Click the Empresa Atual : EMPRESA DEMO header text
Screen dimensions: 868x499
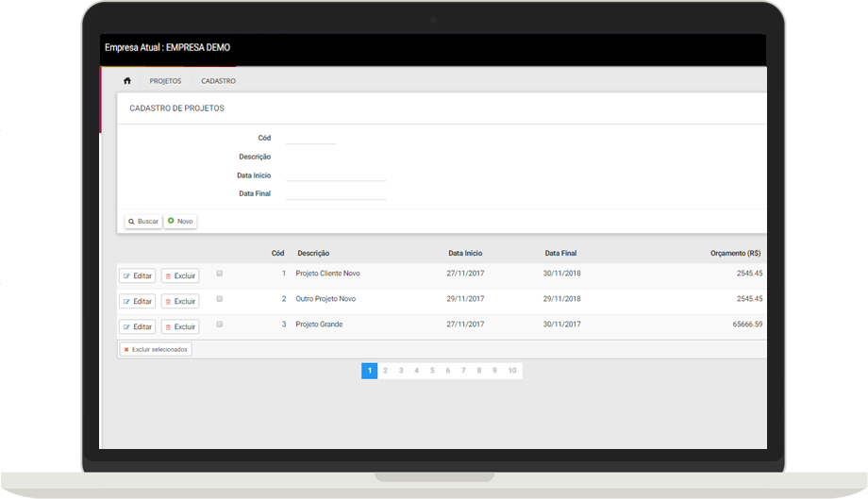pos(167,47)
